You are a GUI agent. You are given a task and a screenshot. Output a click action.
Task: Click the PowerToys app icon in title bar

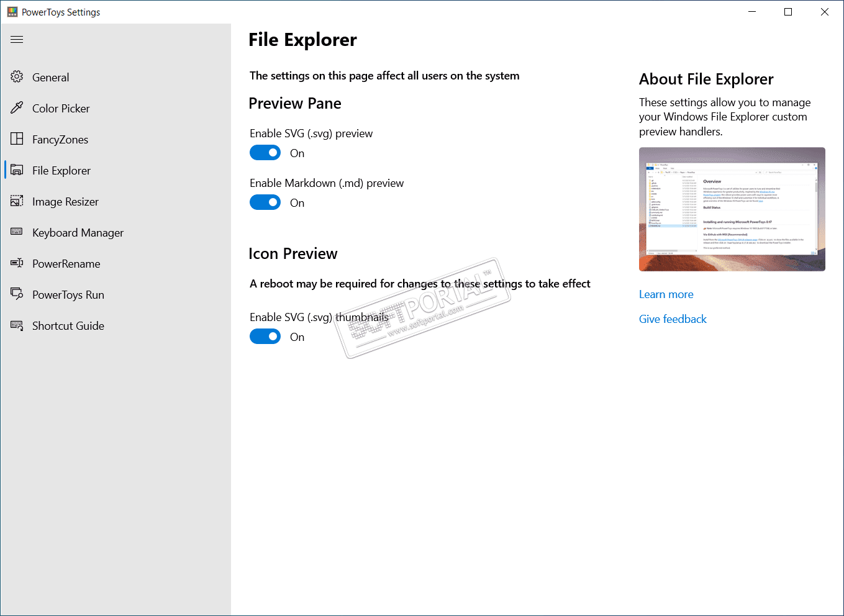click(x=12, y=12)
